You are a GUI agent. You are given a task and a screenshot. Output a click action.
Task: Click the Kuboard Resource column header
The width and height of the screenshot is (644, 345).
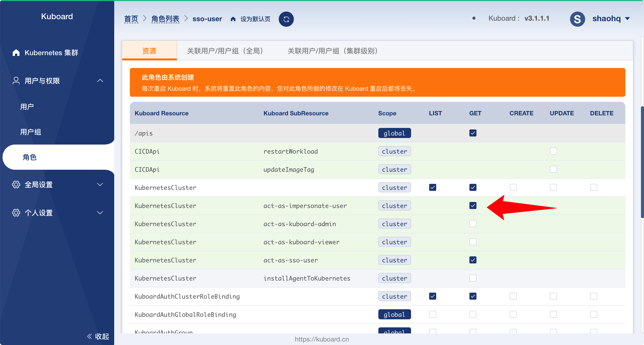pos(162,113)
